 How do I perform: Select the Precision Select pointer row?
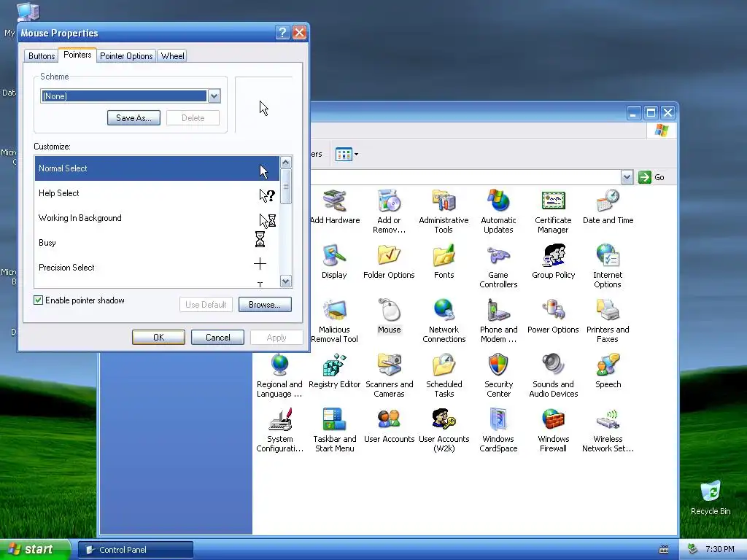[157, 268]
